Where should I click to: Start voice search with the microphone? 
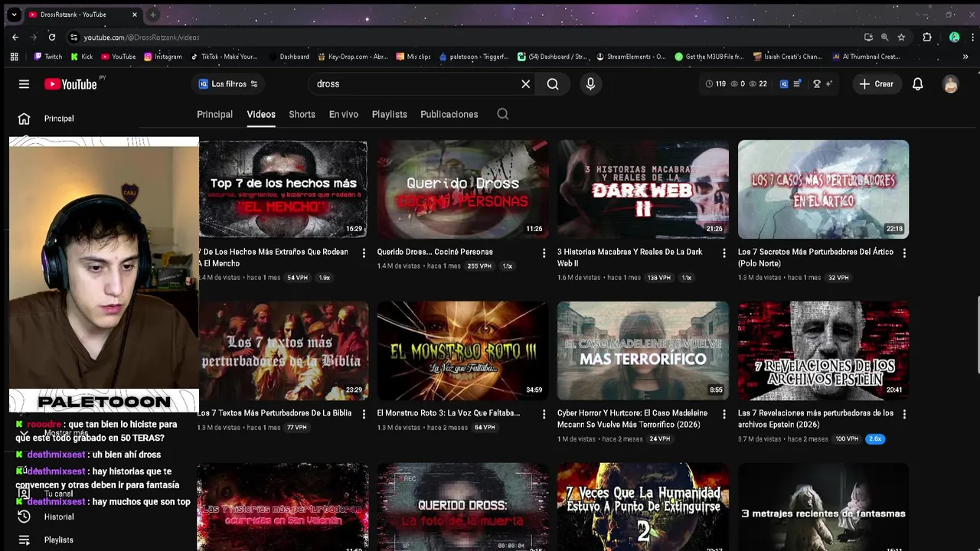tap(590, 84)
